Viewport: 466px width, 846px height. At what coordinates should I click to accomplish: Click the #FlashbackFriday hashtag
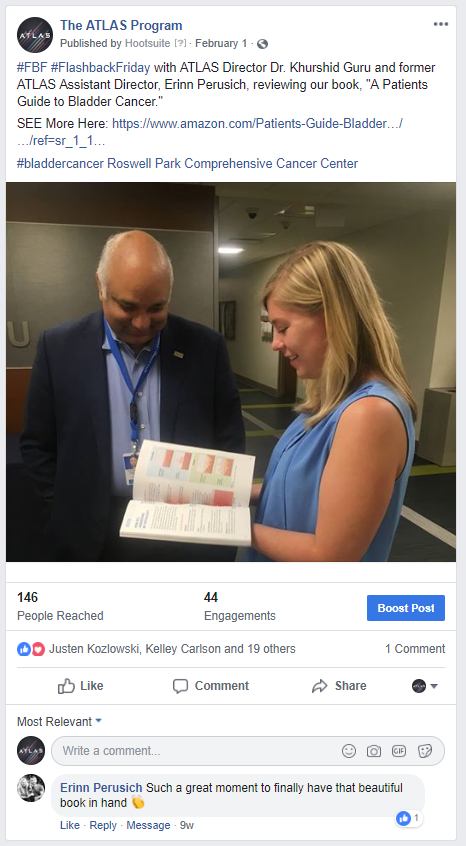tap(100, 67)
